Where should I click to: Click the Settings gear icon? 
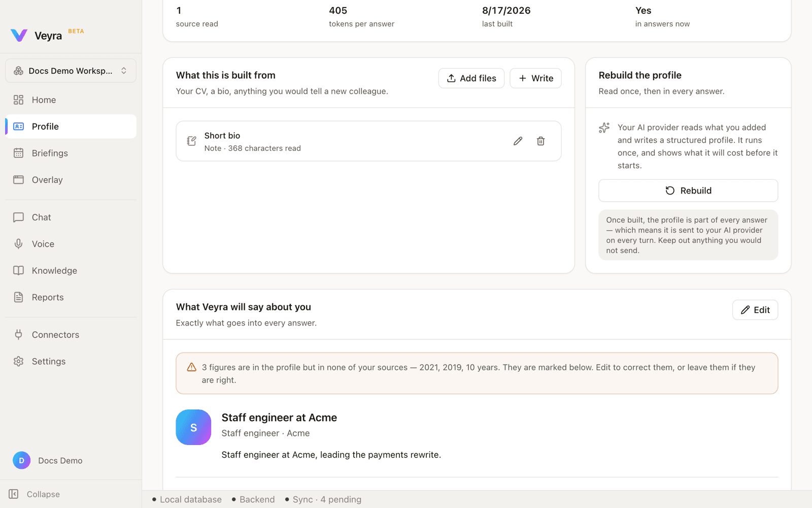19,361
